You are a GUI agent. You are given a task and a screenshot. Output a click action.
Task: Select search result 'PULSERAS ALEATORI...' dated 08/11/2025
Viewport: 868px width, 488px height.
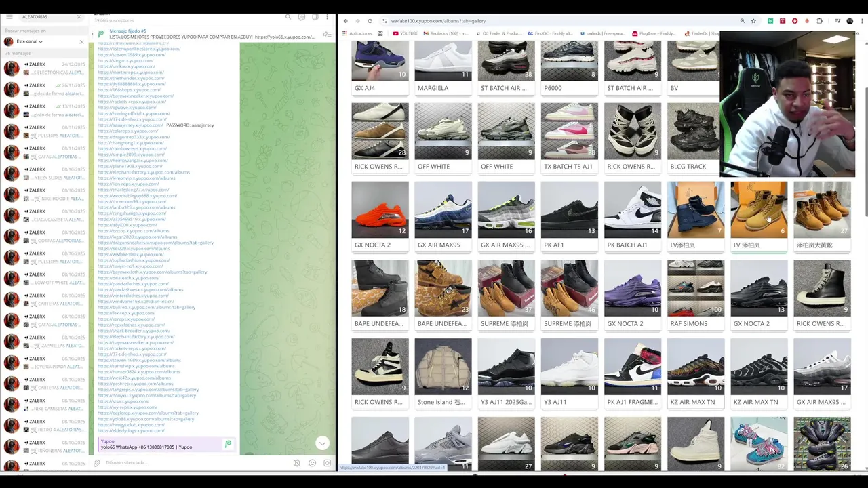tap(44, 131)
